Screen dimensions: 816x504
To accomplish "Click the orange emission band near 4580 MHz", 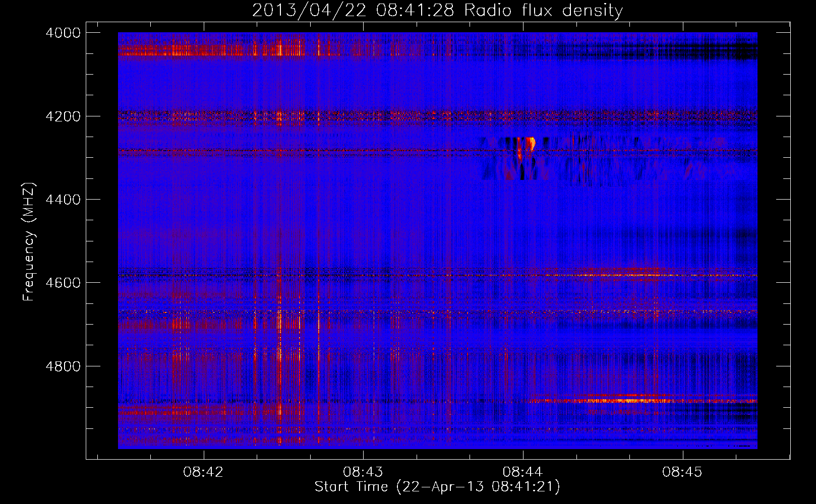I will 620,275.
